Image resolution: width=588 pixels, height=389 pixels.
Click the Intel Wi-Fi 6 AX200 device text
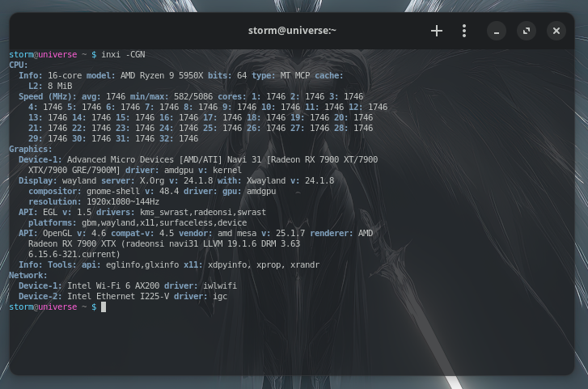point(112,286)
